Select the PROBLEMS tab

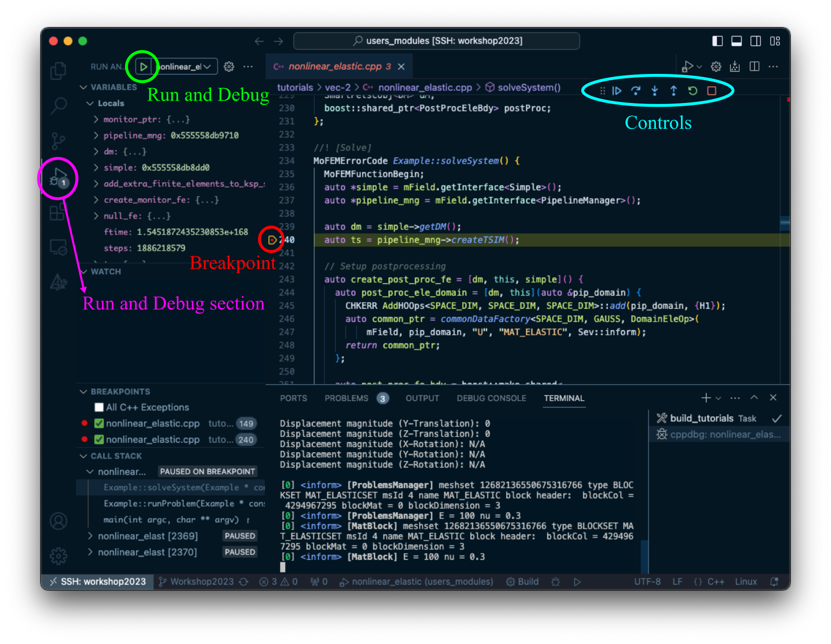click(346, 398)
